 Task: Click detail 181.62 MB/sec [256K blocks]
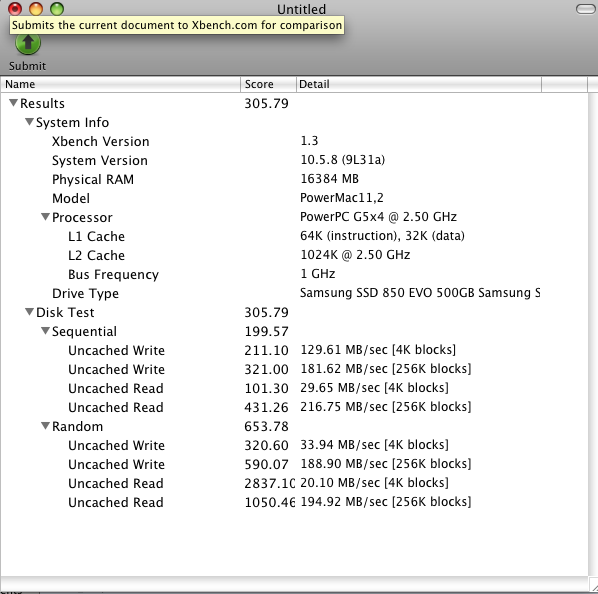[x=386, y=369]
